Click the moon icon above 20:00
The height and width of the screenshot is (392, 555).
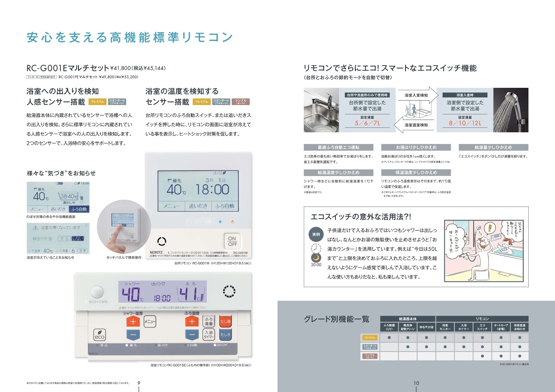tap(316, 258)
